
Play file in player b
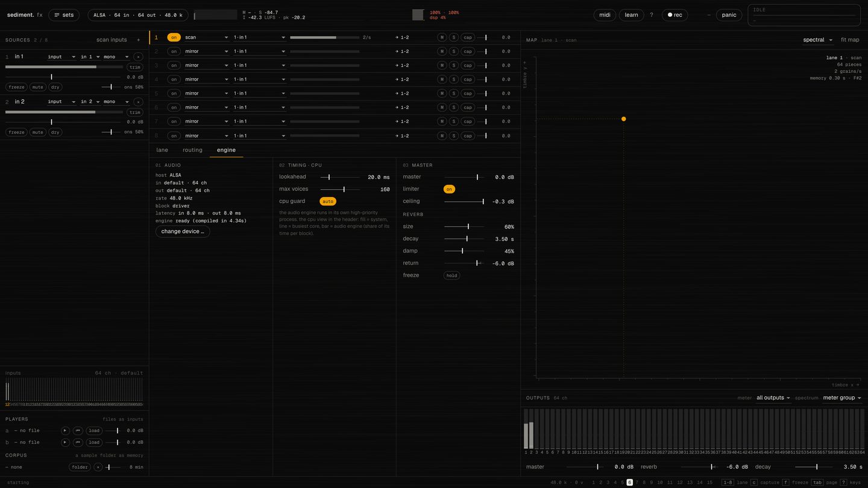[66, 442]
